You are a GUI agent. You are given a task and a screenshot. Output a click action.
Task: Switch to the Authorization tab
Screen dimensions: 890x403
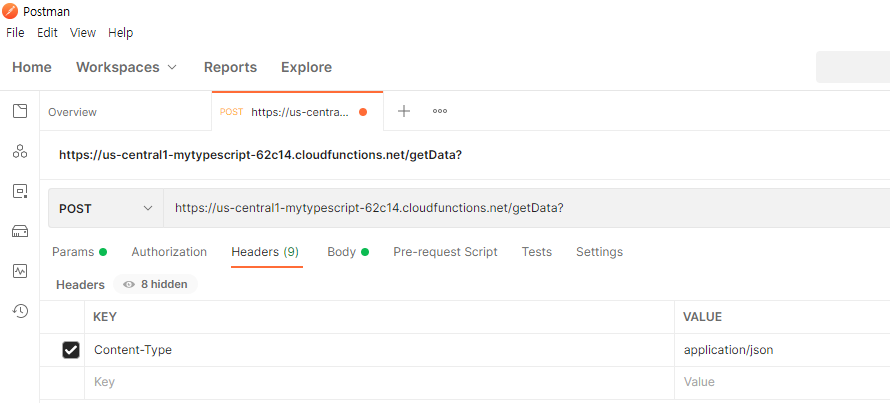pos(169,252)
